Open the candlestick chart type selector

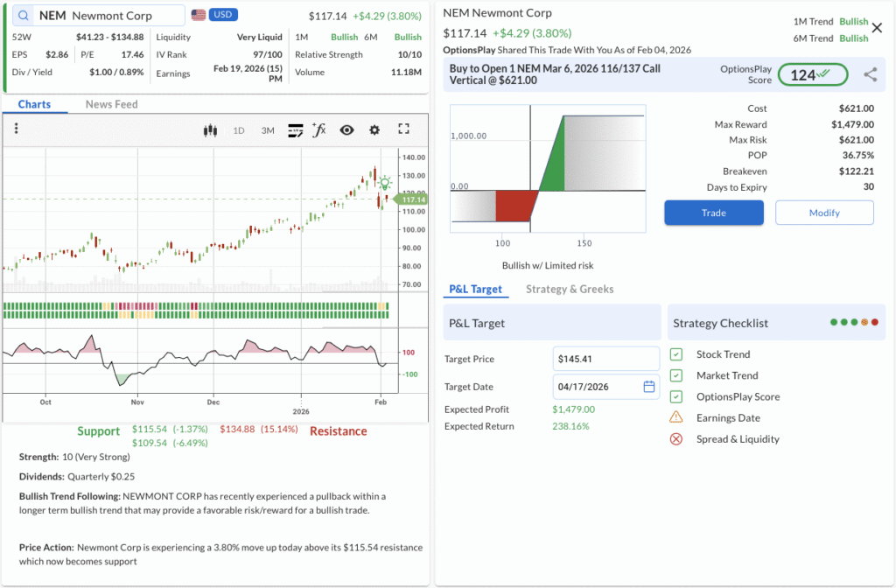pos(209,130)
